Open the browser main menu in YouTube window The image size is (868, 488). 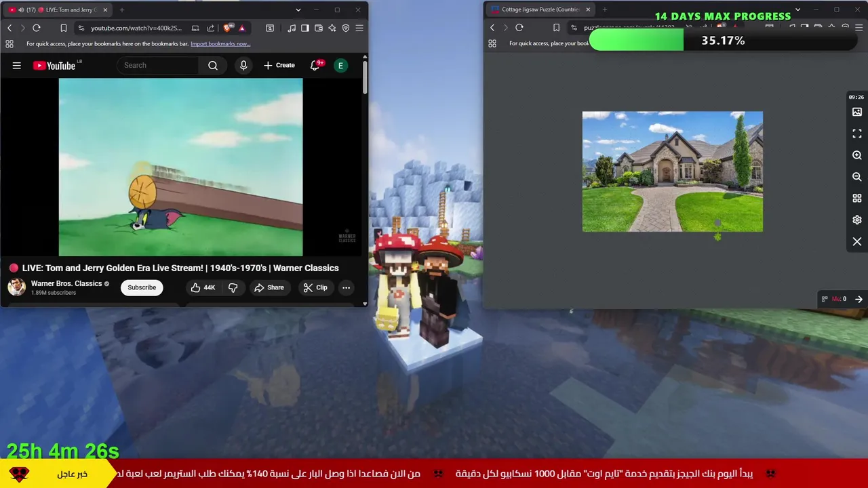pyautogui.click(x=359, y=28)
